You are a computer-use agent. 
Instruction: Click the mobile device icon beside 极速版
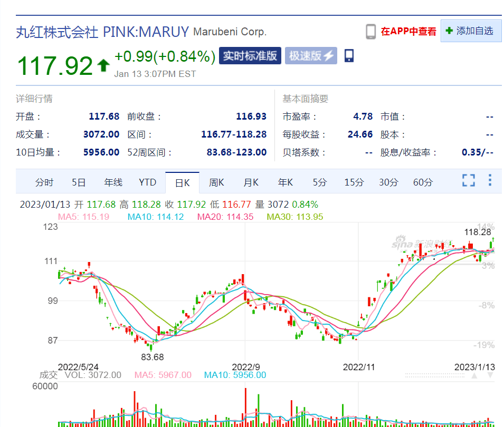click(x=349, y=56)
